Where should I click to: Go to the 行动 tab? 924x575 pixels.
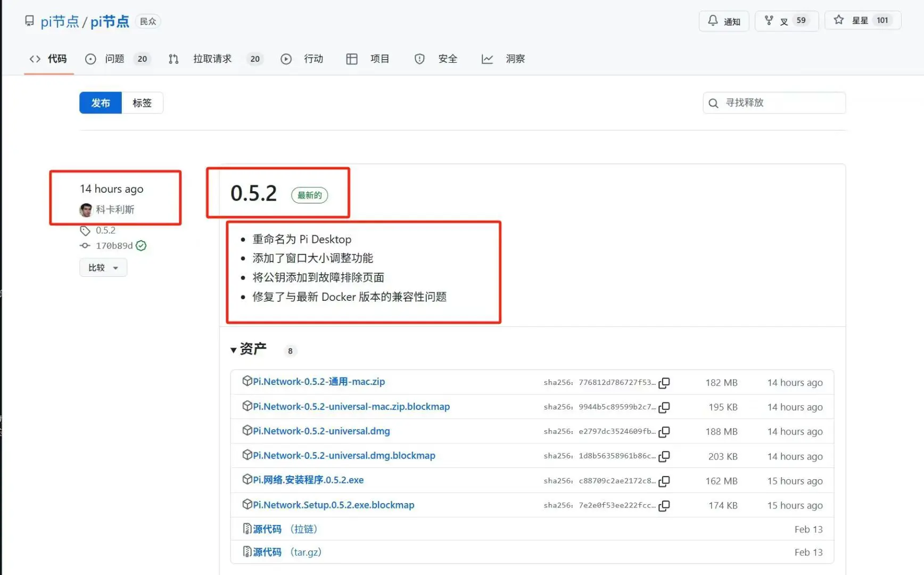click(x=302, y=59)
